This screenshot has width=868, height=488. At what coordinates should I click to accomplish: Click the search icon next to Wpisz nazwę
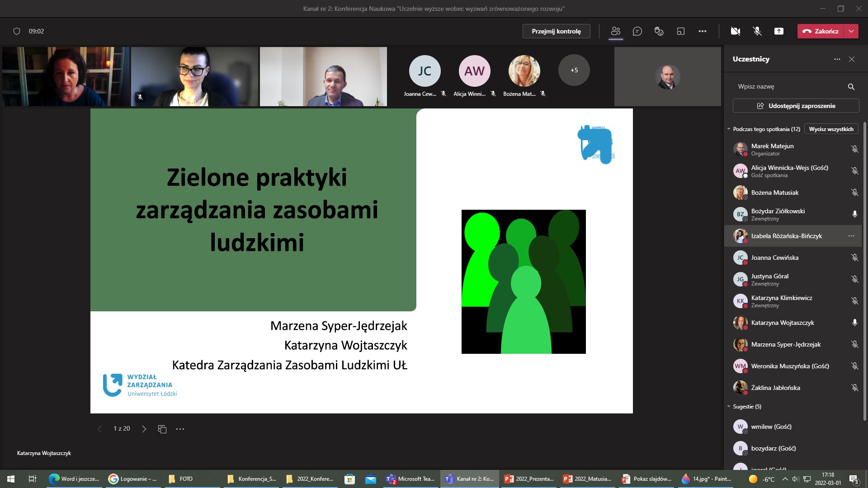pos(851,86)
